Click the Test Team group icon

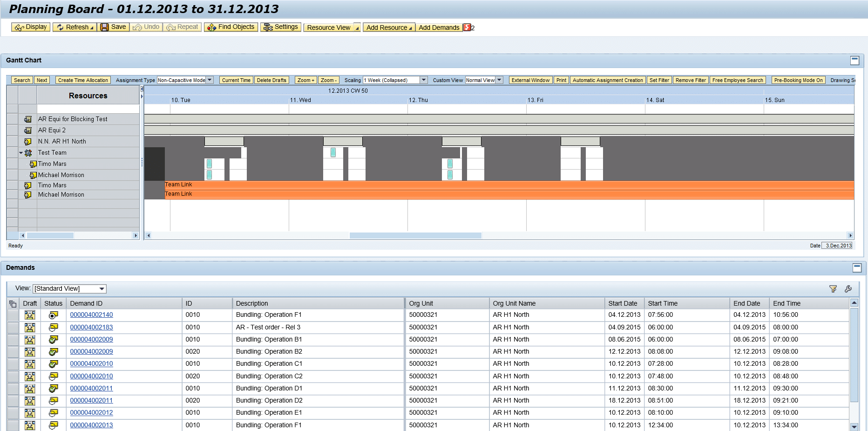coord(28,153)
